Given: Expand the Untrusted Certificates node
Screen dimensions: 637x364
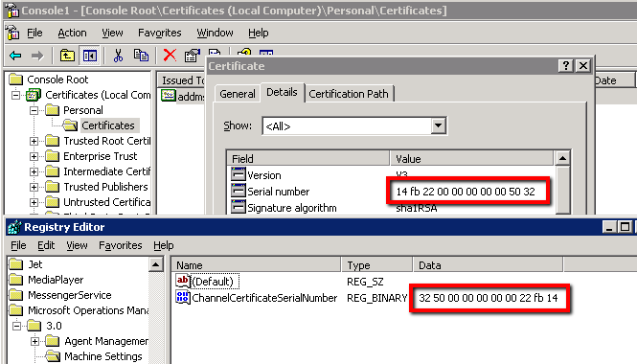Looking at the screenshot, I should [x=34, y=202].
